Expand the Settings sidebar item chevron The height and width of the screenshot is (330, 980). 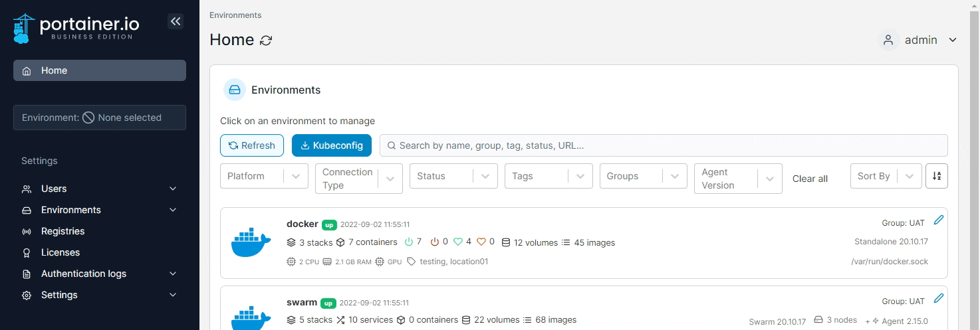tap(173, 295)
